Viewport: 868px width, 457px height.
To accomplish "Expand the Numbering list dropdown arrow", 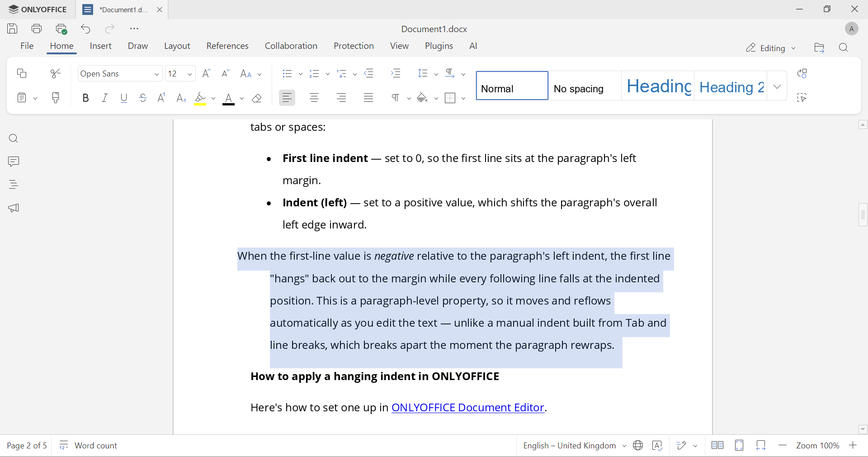I will pyautogui.click(x=328, y=74).
